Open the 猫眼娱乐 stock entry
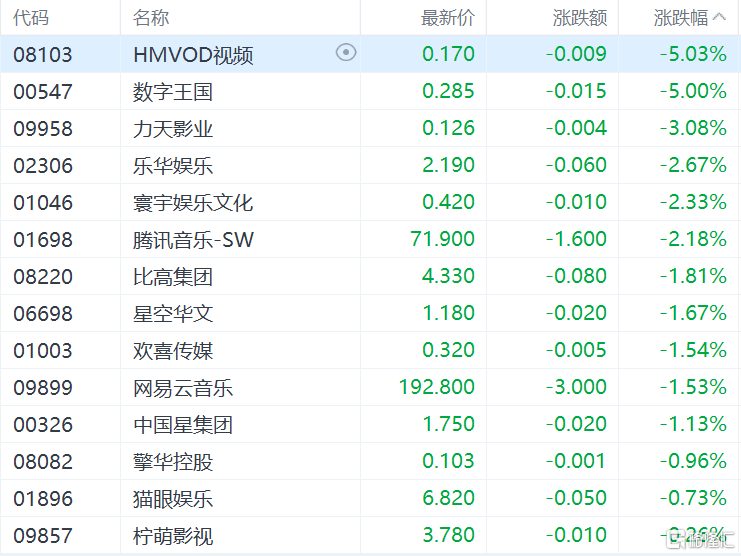The image size is (741, 556). click(x=173, y=498)
